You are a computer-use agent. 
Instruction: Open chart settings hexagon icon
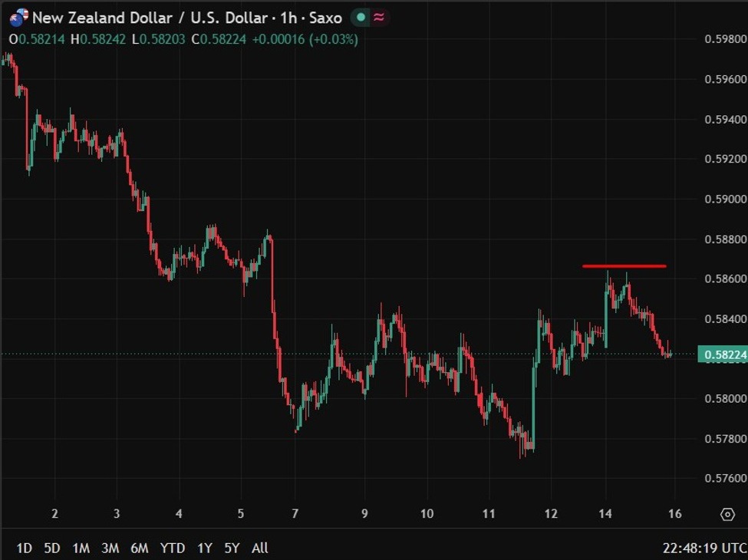[727, 514]
